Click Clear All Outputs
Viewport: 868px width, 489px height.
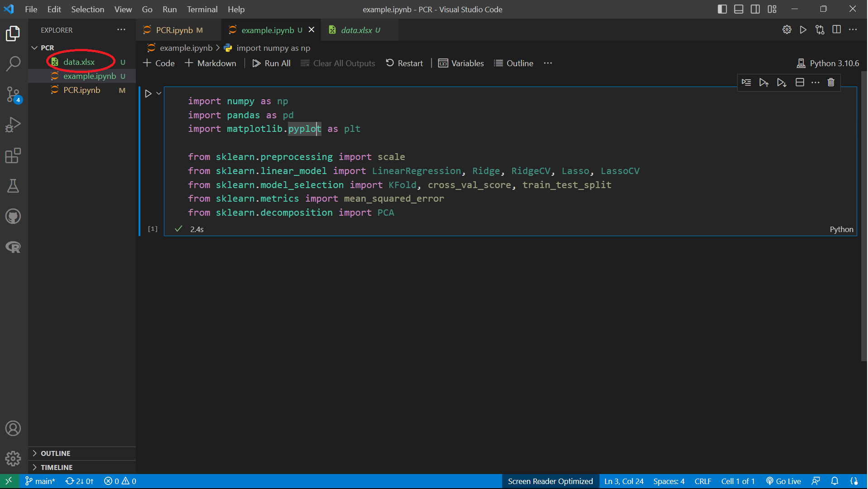coord(337,63)
